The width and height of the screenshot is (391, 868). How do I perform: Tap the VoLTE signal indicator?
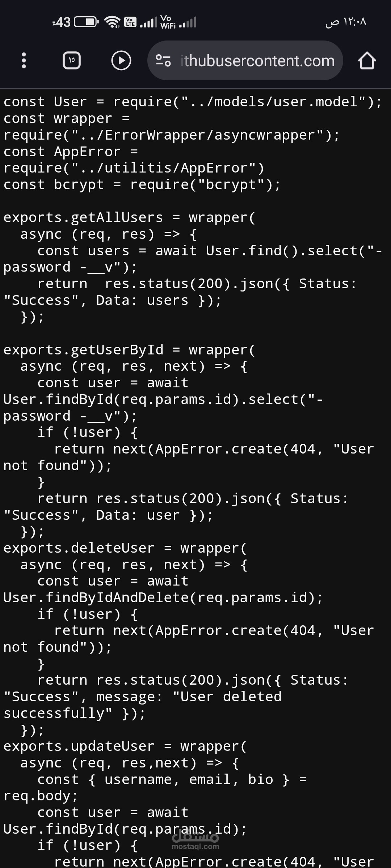[130, 22]
